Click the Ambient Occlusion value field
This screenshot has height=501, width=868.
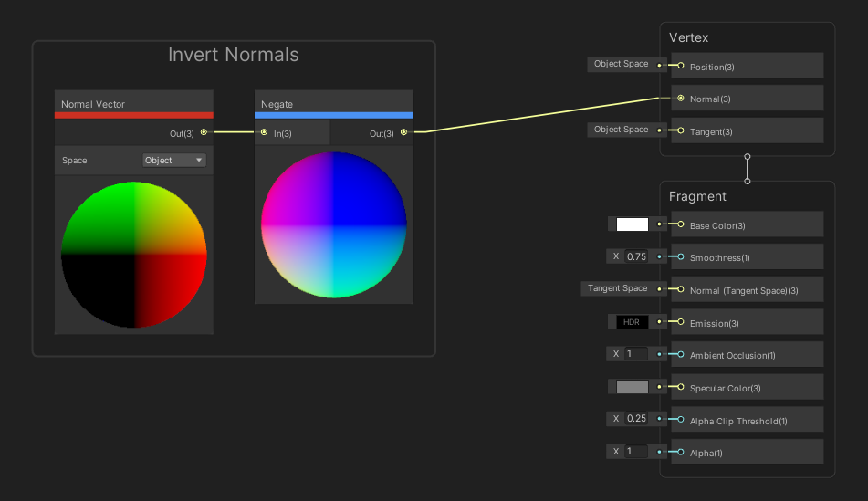click(636, 354)
